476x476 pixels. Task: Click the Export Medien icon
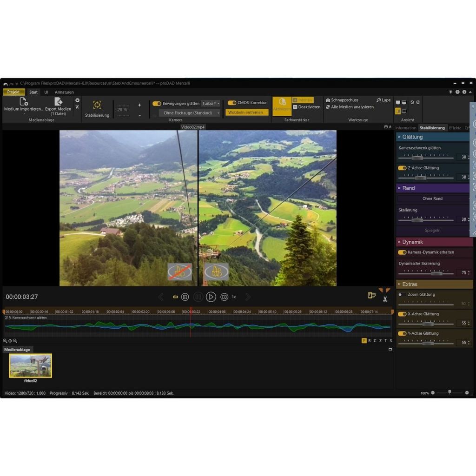(x=58, y=102)
